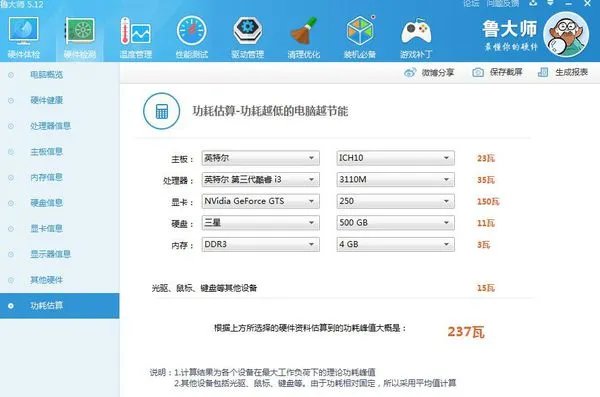
Task: Click the 生成报表 report icon
Action: [x=543, y=72]
